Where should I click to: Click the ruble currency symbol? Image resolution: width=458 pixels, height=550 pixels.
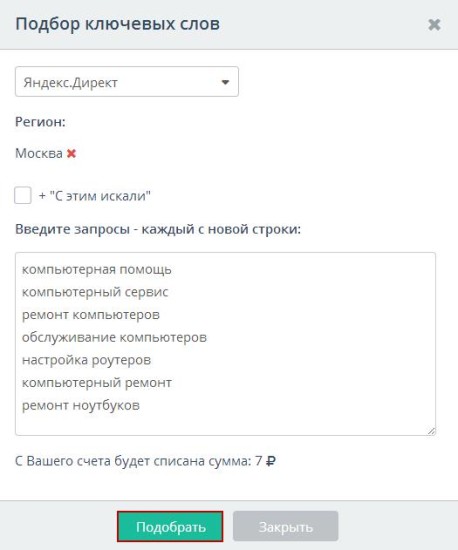[x=271, y=461]
